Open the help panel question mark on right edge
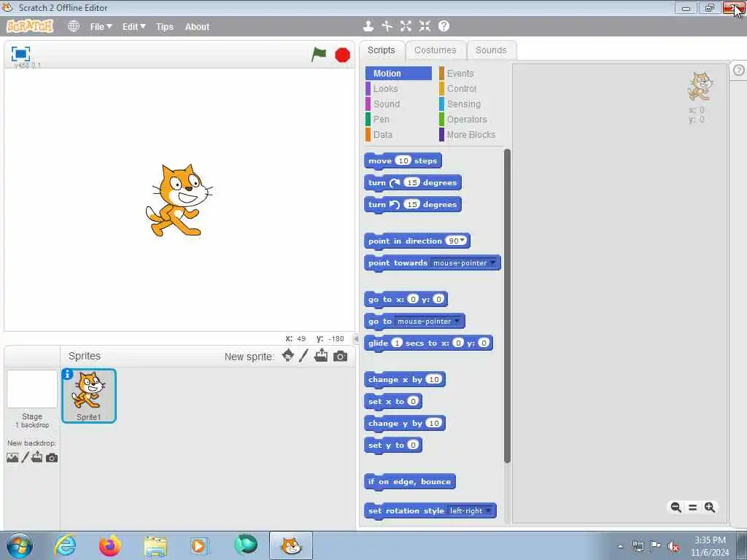747x560 pixels. (x=738, y=71)
